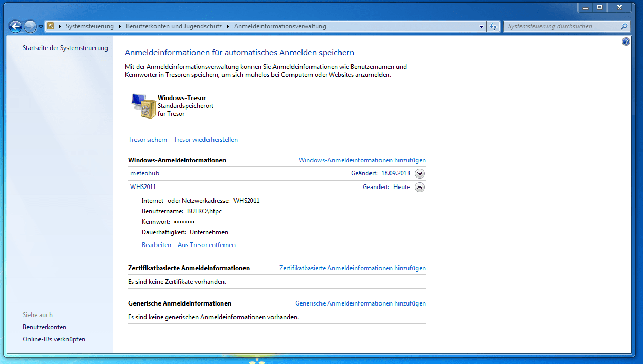Minimize the window
The height and width of the screenshot is (364, 643).
pyautogui.click(x=586, y=7)
